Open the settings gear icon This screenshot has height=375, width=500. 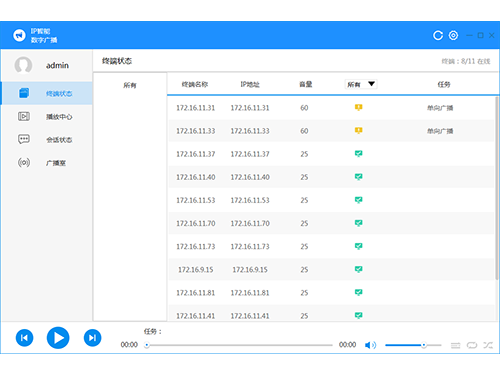(453, 35)
